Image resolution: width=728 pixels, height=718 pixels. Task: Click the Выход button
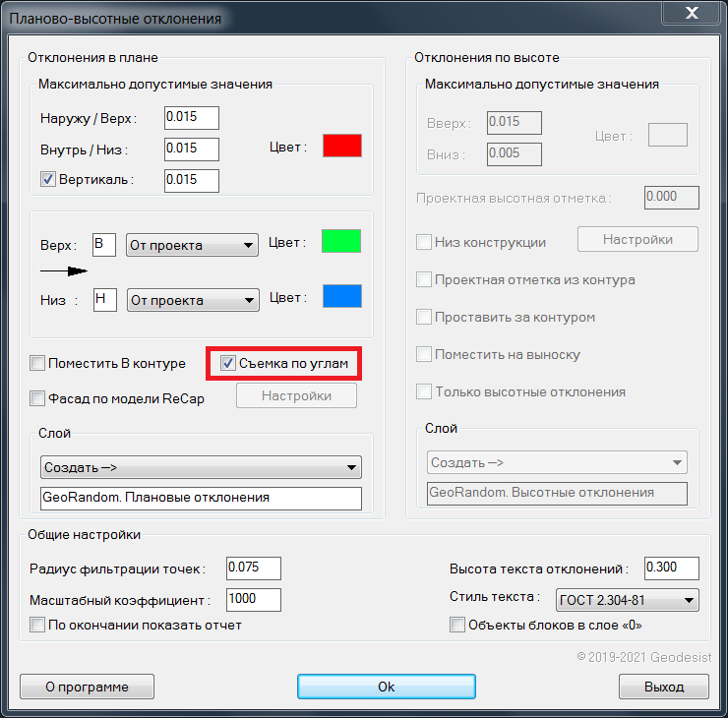(x=664, y=687)
